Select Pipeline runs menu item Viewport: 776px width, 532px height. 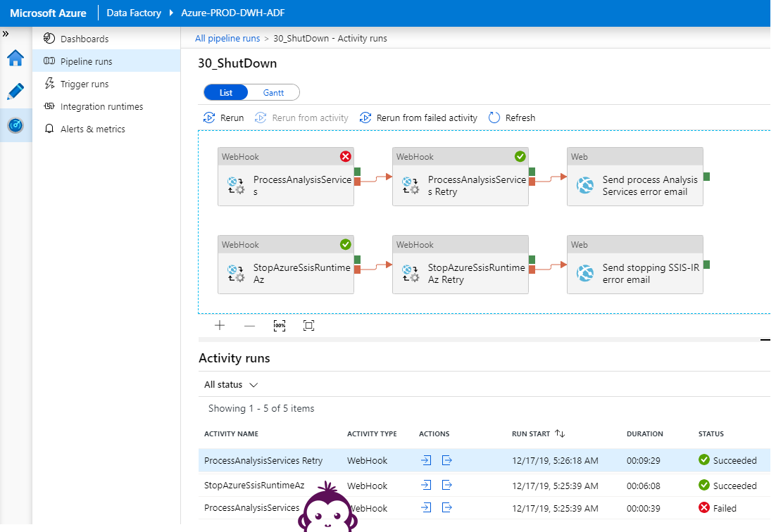pyautogui.click(x=106, y=61)
